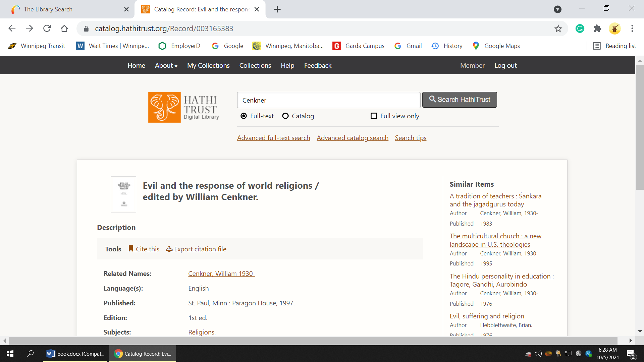Expand the About dropdown menu
This screenshot has width=644, height=362.
pyautogui.click(x=166, y=66)
